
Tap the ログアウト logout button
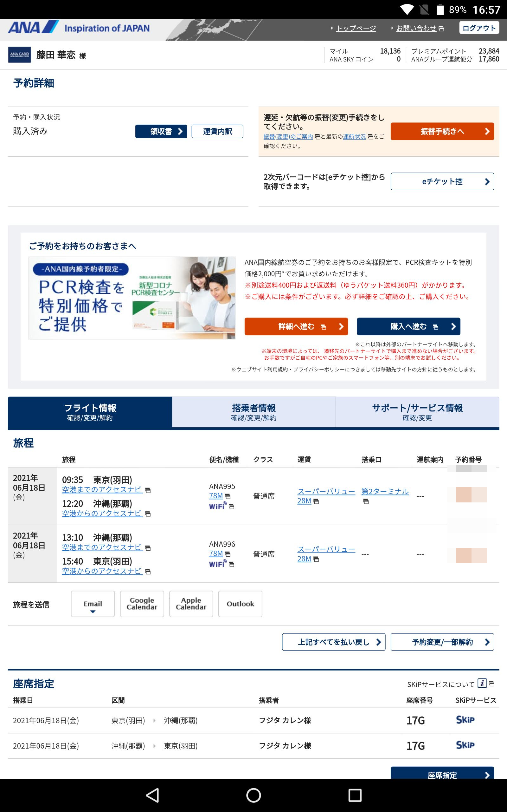[479, 28]
